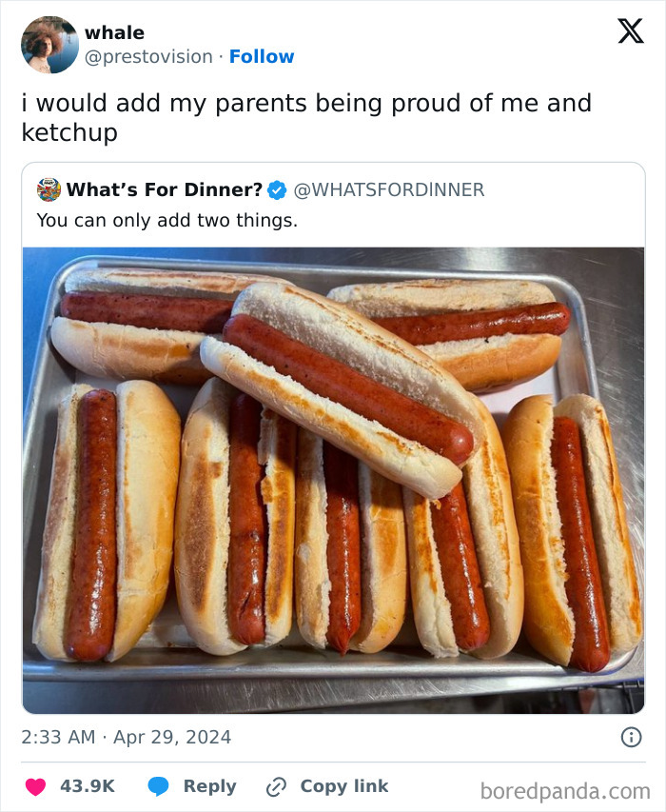Image resolution: width=666 pixels, height=812 pixels.
Task: Click the blue verified badge next to What's For Dinner?
Action: click(276, 189)
